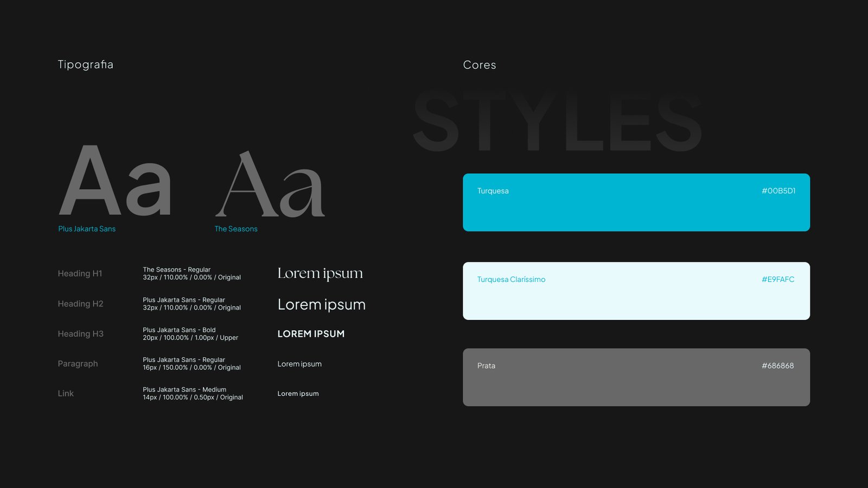This screenshot has height=488, width=868.
Task: Click the Paragraph style label
Action: (78, 364)
